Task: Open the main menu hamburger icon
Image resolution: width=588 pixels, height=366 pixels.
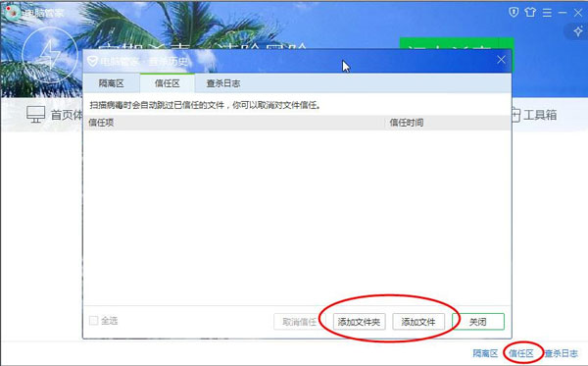Action: [x=547, y=13]
